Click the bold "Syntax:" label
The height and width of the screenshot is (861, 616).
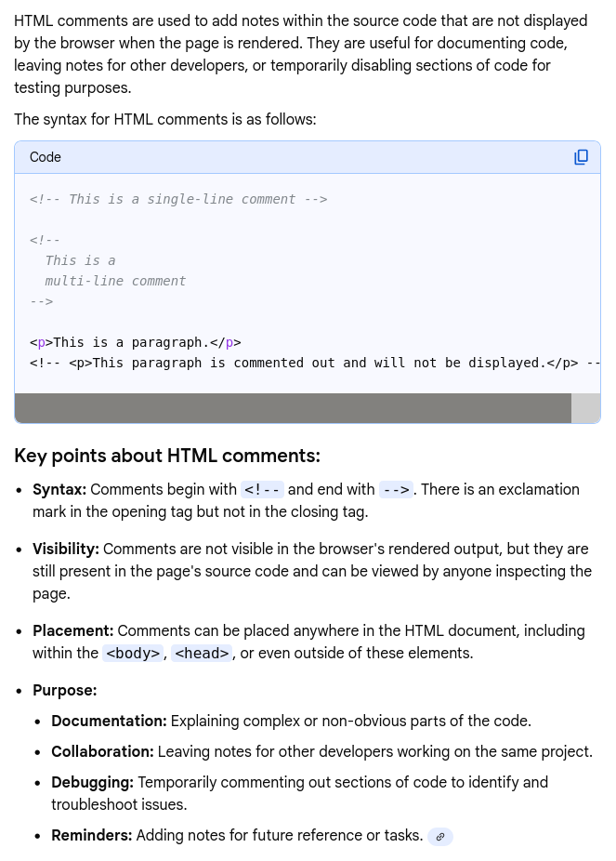(x=59, y=489)
